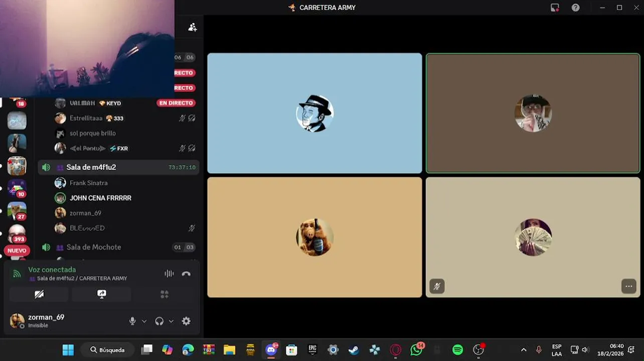Deafen with headphones icon
Screen dimensions: 644x361
click(159, 321)
